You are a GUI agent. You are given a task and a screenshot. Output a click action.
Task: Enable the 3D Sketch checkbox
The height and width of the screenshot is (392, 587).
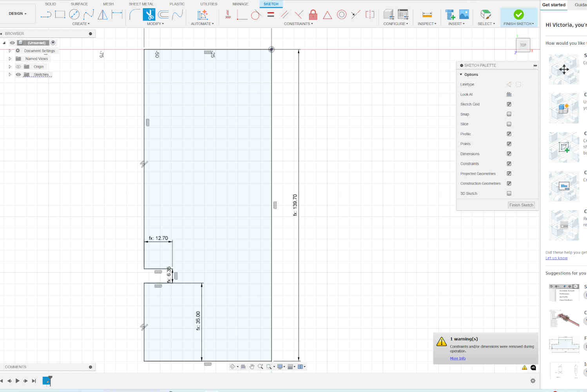click(x=509, y=193)
